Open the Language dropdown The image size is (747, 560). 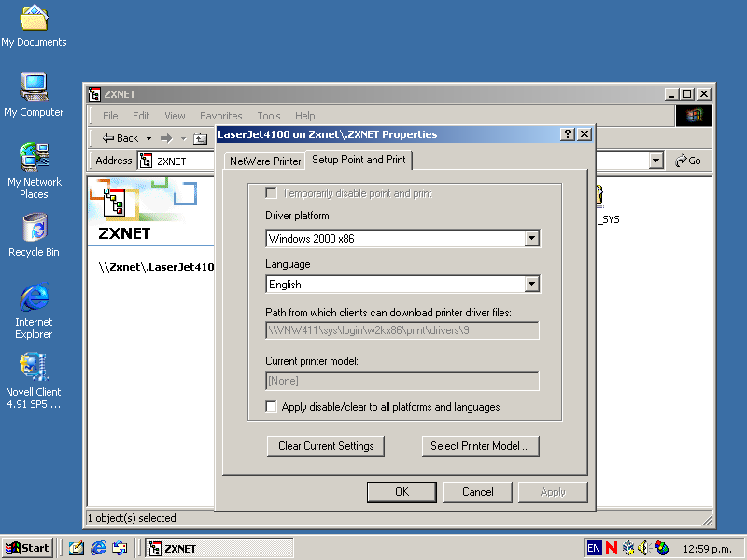[531, 285]
